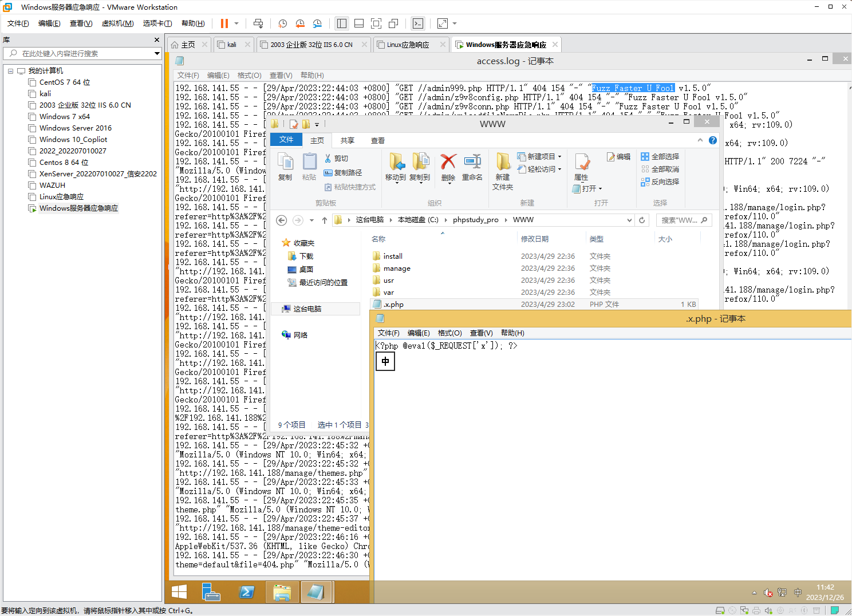Viewport: 852px width, 616px height.
Task: Click 全部选择 in the ribbon
Action: (x=660, y=157)
